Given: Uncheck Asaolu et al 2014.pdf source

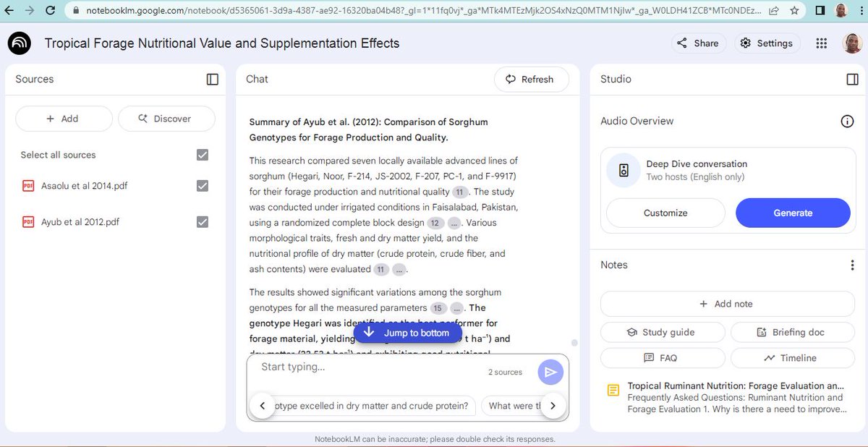Looking at the screenshot, I should coord(203,186).
